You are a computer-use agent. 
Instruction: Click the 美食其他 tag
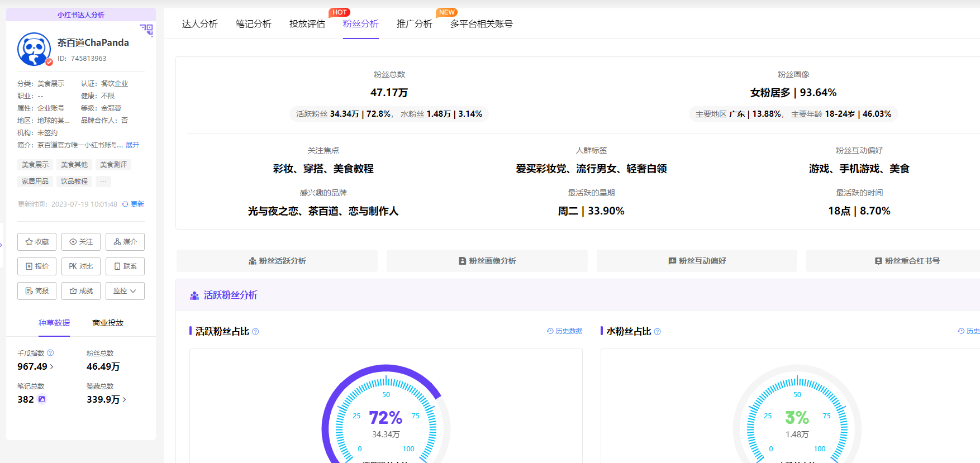click(x=74, y=165)
